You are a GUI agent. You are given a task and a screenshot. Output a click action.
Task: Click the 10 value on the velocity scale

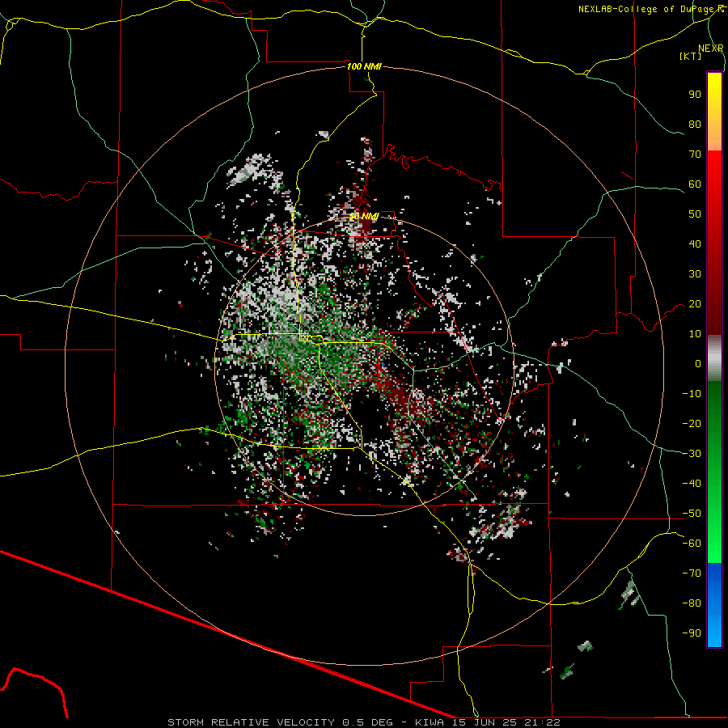click(x=695, y=334)
